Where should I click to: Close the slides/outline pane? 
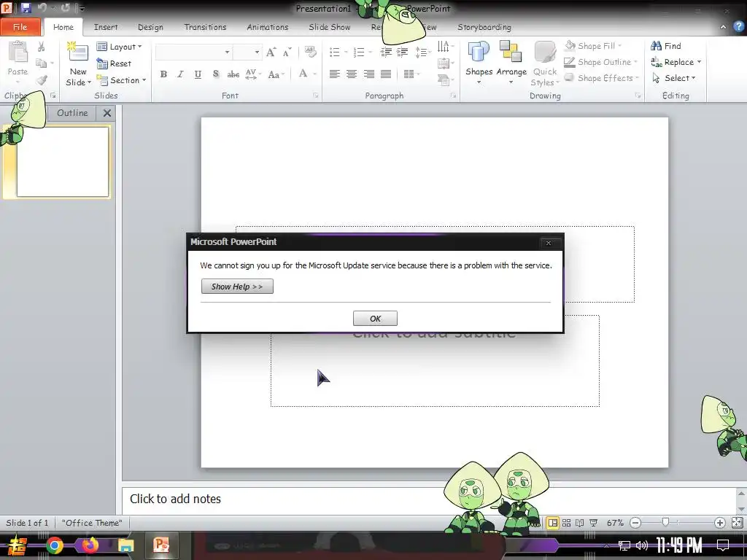click(107, 113)
